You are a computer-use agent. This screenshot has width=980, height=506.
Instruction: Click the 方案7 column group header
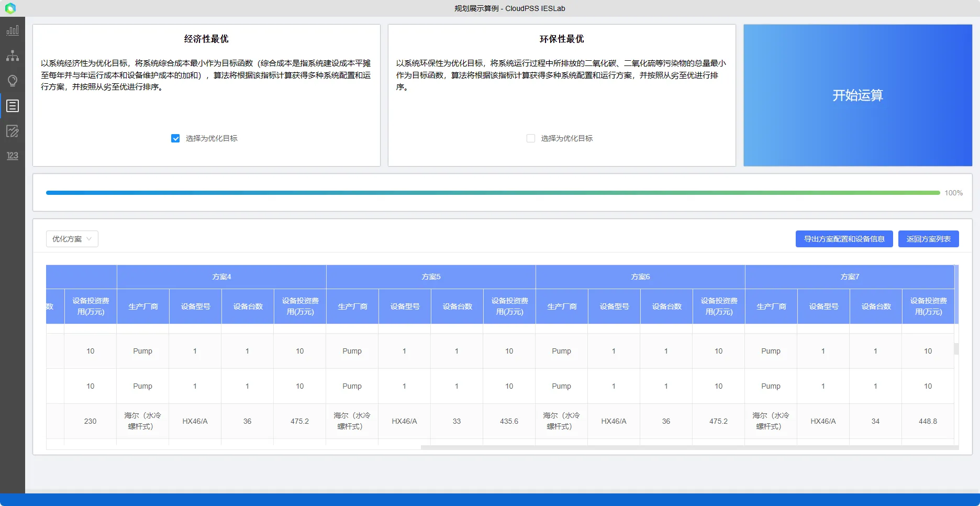click(x=850, y=277)
